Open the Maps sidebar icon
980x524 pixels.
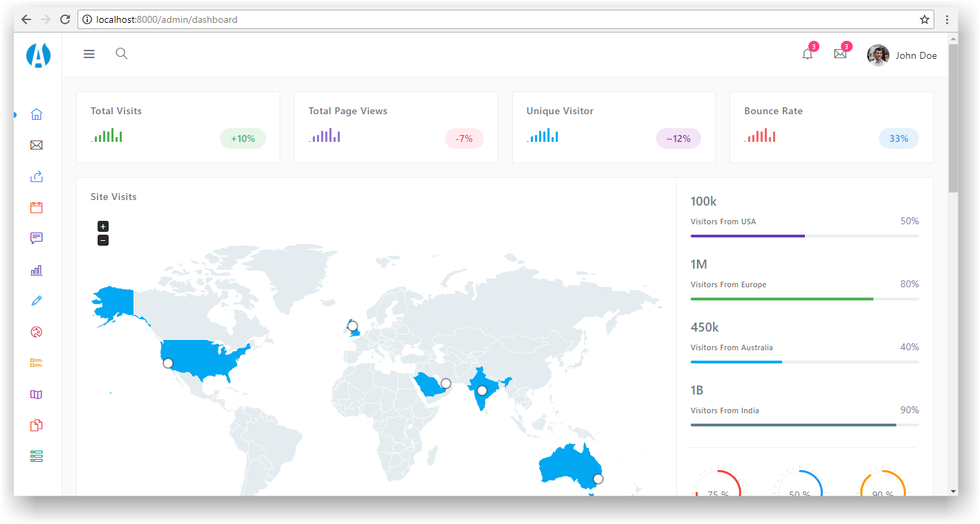(37, 395)
